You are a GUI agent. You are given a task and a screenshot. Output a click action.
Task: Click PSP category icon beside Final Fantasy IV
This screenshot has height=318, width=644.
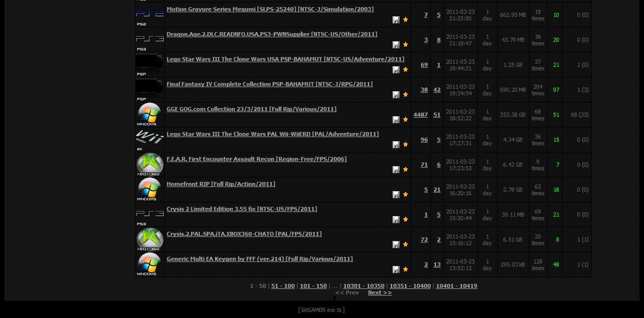(x=150, y=90)
